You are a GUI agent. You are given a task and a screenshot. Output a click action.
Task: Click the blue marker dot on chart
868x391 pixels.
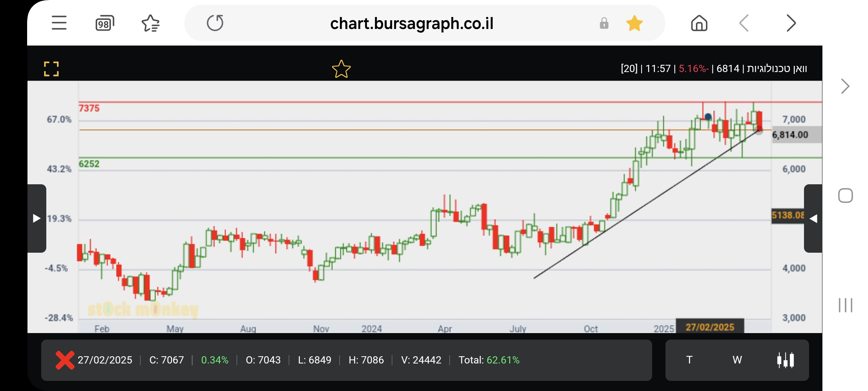click(708, 117)
